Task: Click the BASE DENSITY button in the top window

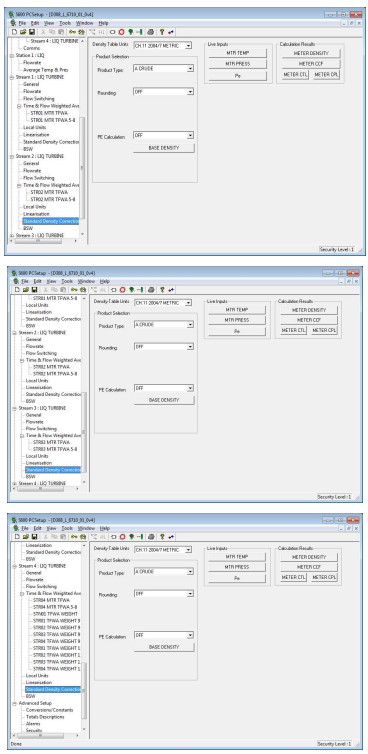Action: click(x=164, y=148)
